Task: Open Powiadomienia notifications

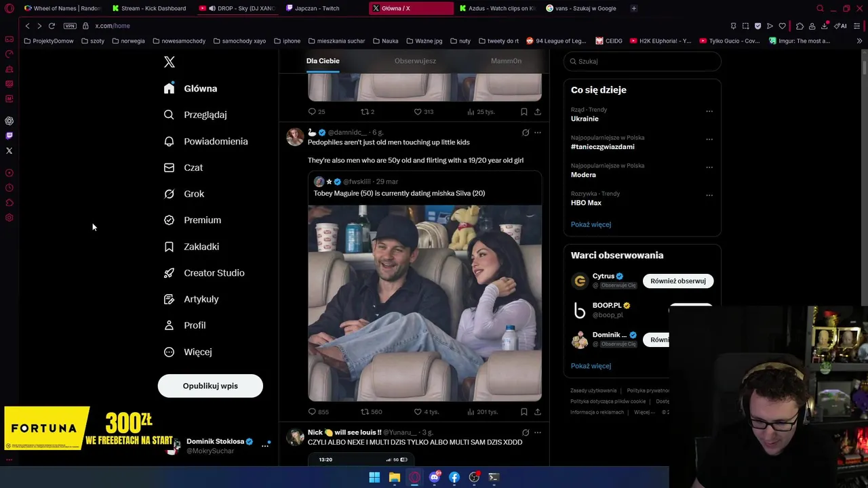Action: coord(206,142)
